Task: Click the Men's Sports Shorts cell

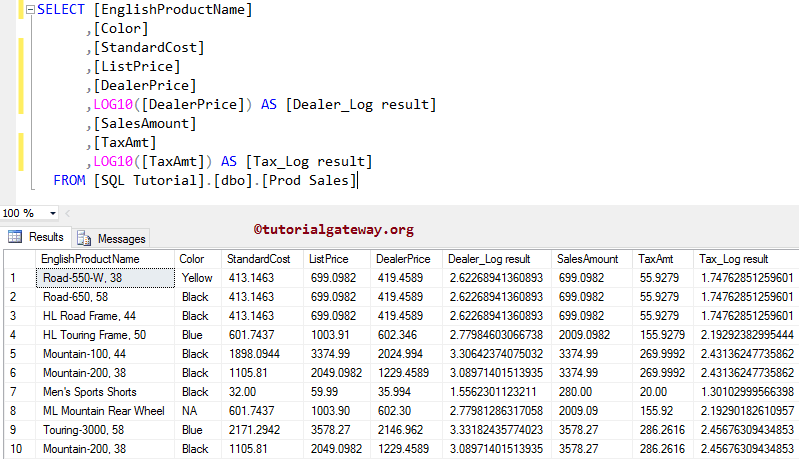Action: pyautogui.click(x=105, y=392)
